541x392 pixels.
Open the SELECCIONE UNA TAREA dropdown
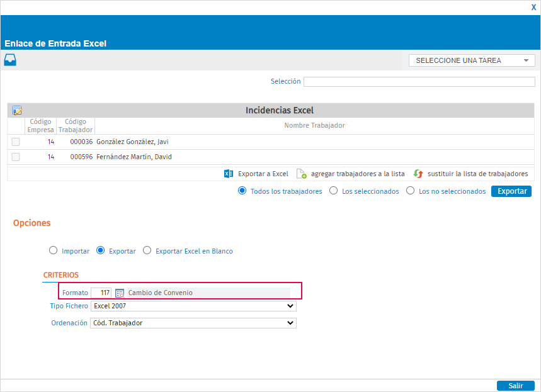coord(472,60)
